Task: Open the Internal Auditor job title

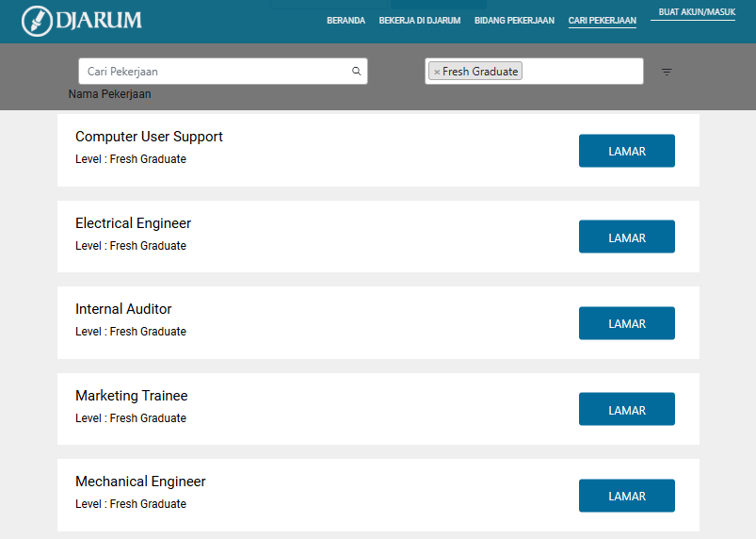Action: pyautogui.click(x=123, y=309)
